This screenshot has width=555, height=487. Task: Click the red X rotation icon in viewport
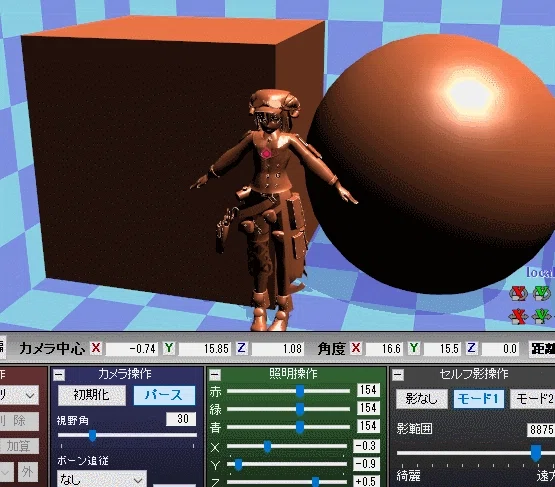(x=518, y=293)
